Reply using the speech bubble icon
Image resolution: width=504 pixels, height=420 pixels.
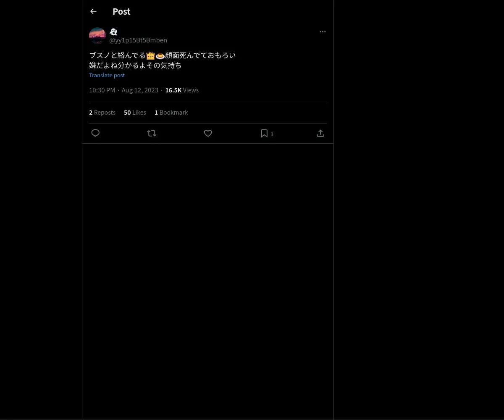coord(95,133)
